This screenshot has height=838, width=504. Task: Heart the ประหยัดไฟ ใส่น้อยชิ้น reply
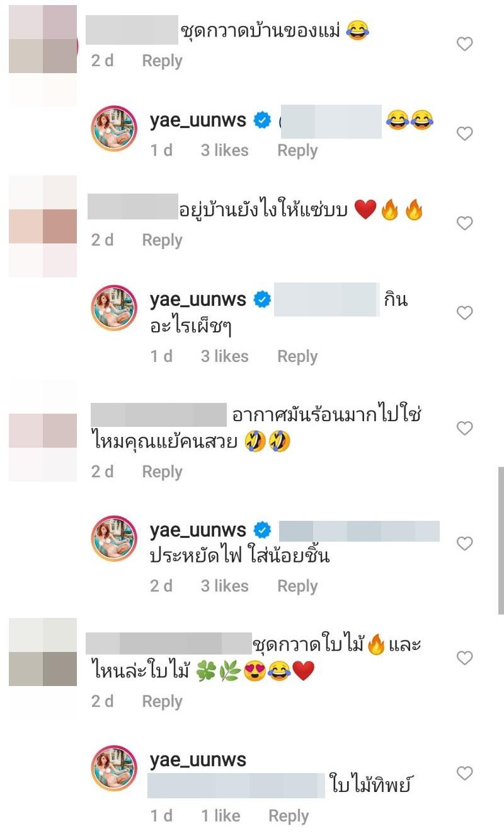[464, 544]
